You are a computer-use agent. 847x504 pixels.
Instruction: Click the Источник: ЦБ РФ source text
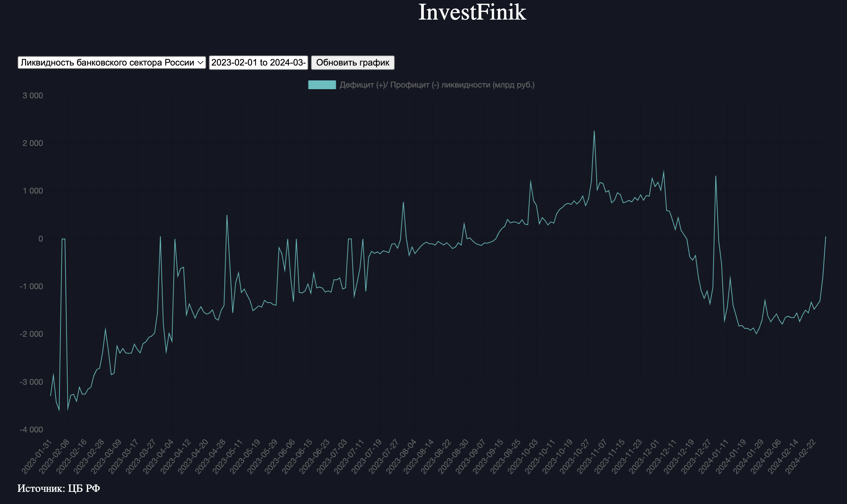tap(58, 488)
